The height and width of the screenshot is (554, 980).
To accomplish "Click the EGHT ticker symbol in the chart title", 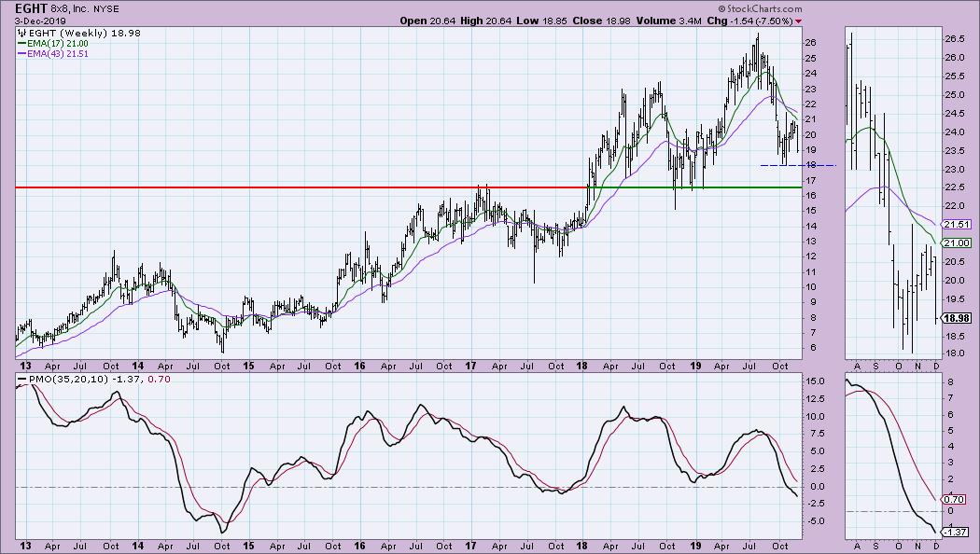I will tap(31, 8).
